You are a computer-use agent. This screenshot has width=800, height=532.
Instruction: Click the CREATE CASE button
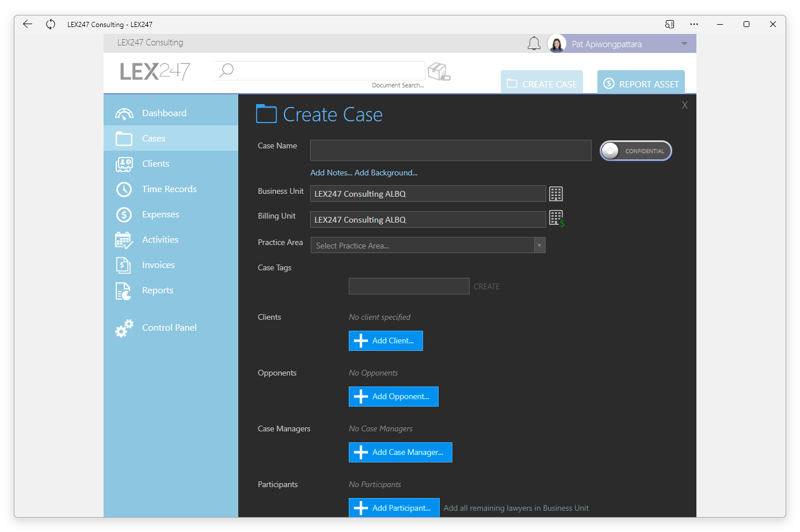[x=542, y=82]
